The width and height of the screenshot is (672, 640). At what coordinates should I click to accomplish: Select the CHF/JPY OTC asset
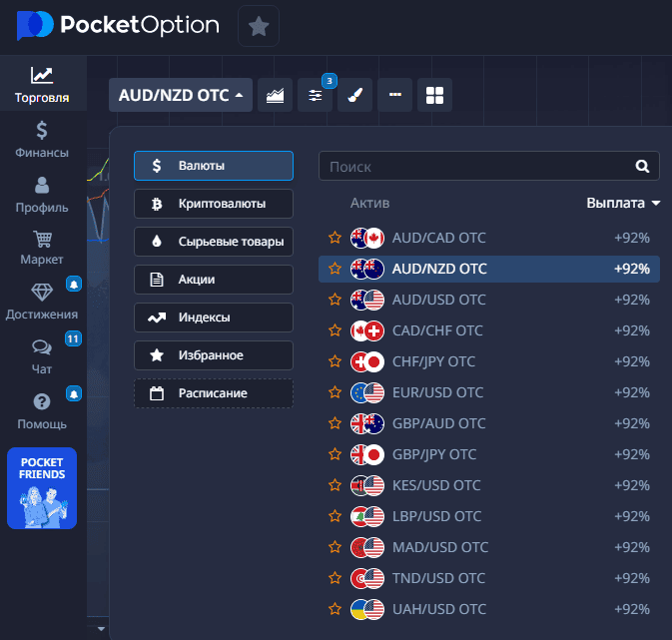(489, 361)
